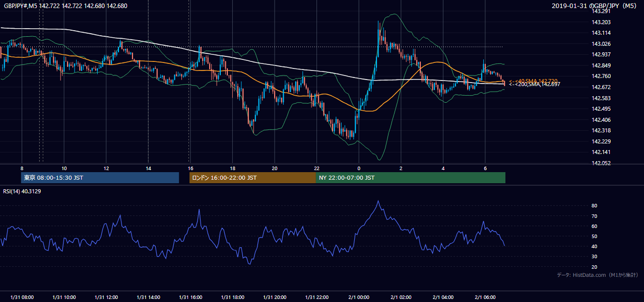Click the 1/31 16:00 time axis label
644x302 pixels.
click(190, 297)
